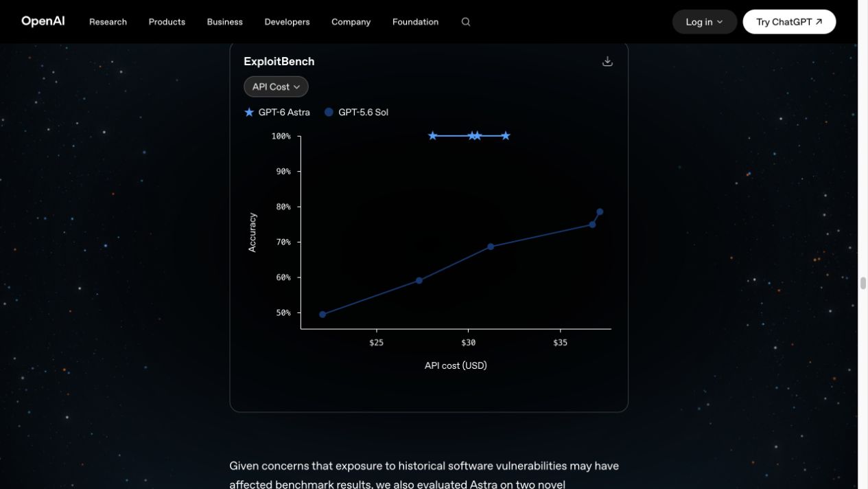The image size is (868, 489).
Task: Click the star icon next to GPT-6 Astra legend
Action: pyautogui.click(x=249, y=112)
